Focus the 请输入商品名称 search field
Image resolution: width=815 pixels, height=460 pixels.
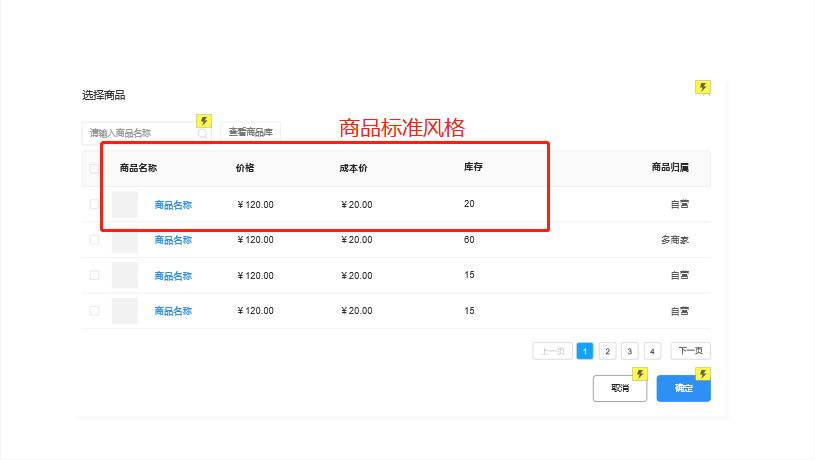click(146, 133)
